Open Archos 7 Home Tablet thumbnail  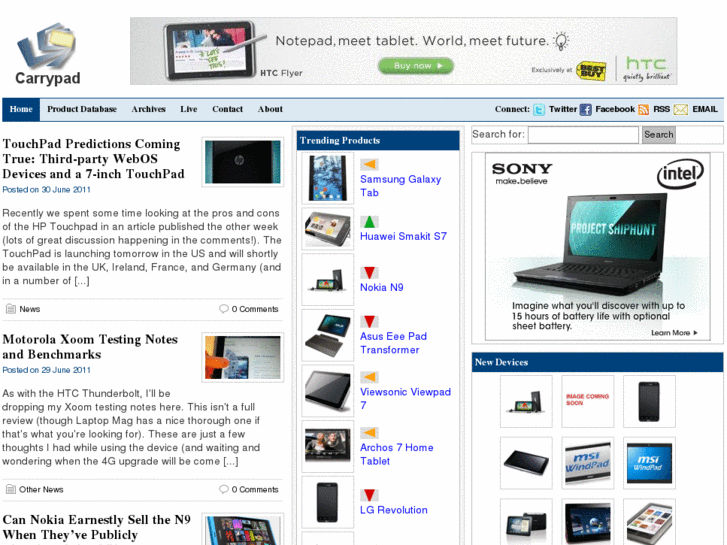tap(327, 446)
